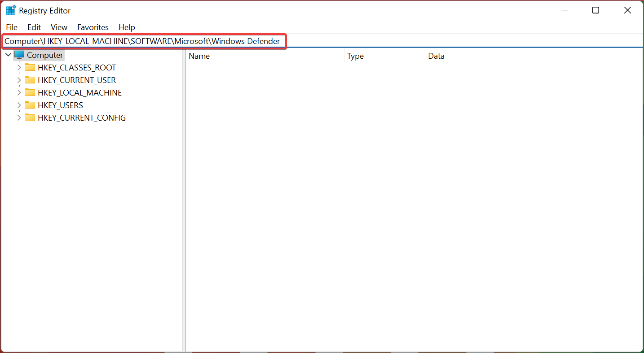Click the HKEY_CURRENT_USER folder icon
The width and height of the screenshot is (644, 353).
click(30, 80)
